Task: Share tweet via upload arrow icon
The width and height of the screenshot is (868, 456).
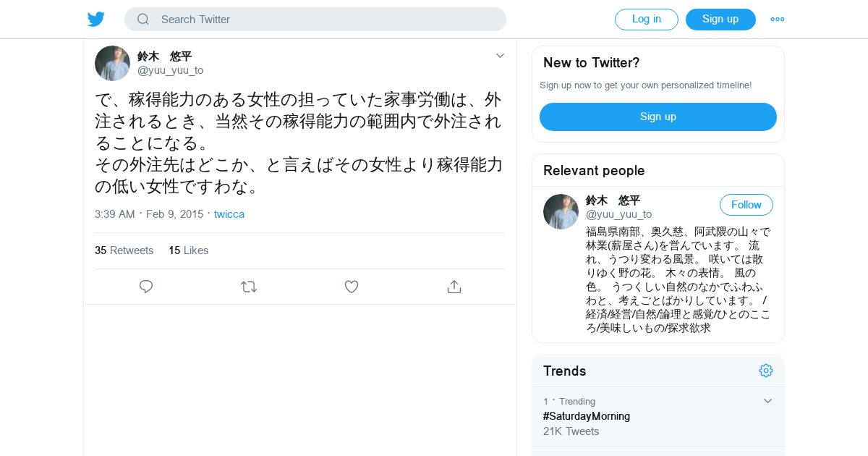Action: (454, 287)
